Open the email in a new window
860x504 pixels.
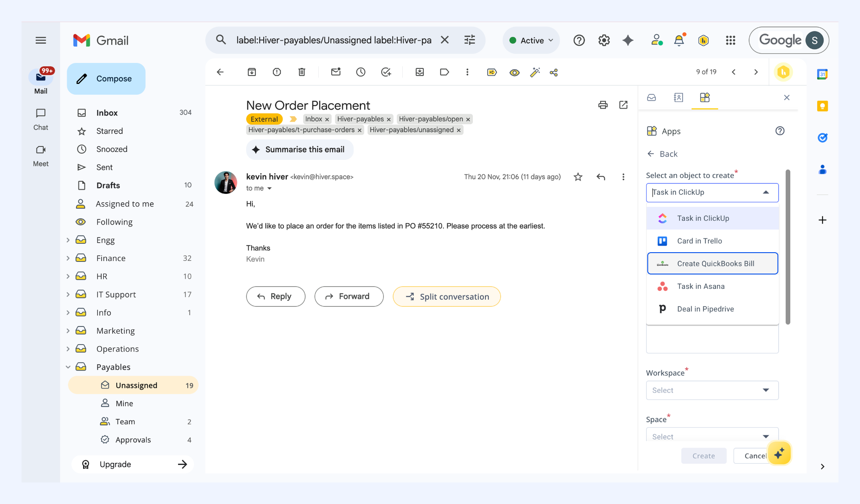pyautogui.click(x=624, y=105)
